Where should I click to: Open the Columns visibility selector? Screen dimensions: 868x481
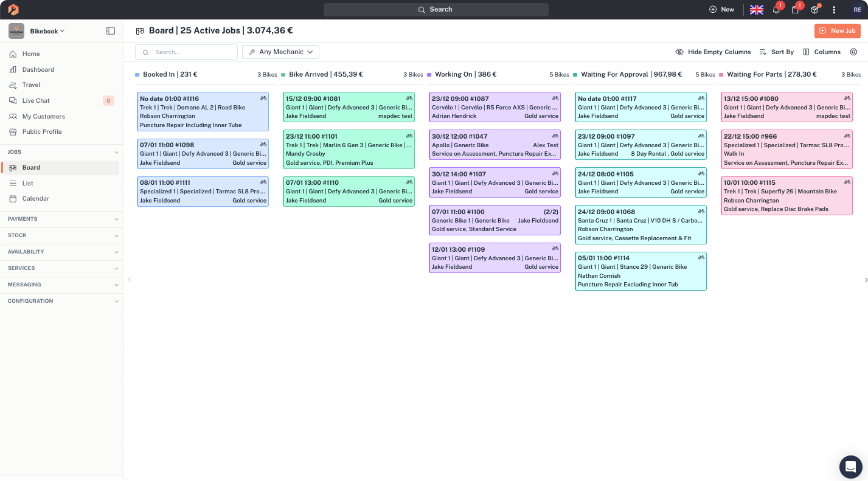tap(822, 52)
